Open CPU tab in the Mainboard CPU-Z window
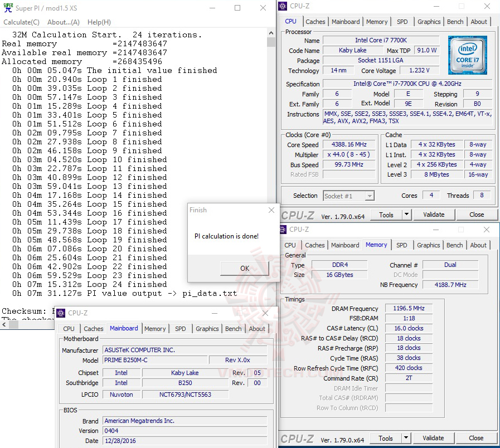Screen dimensions: 500x448 (69, 329)
